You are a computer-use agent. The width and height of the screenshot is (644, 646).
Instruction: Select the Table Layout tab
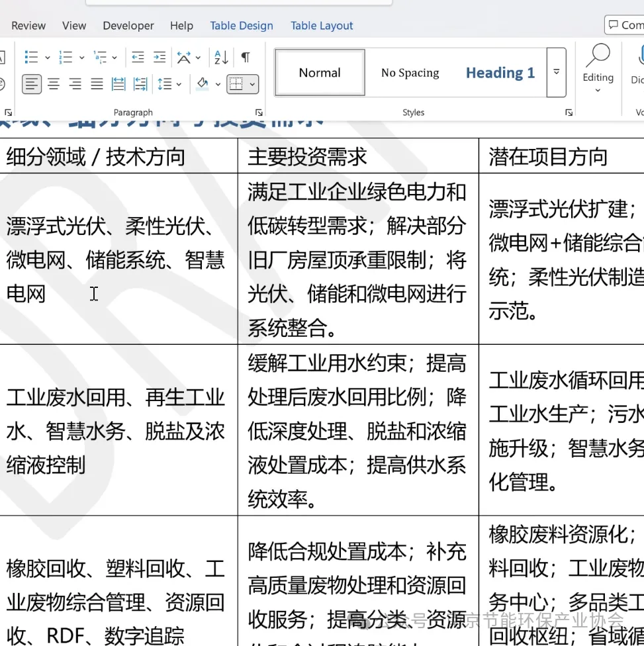322,26
